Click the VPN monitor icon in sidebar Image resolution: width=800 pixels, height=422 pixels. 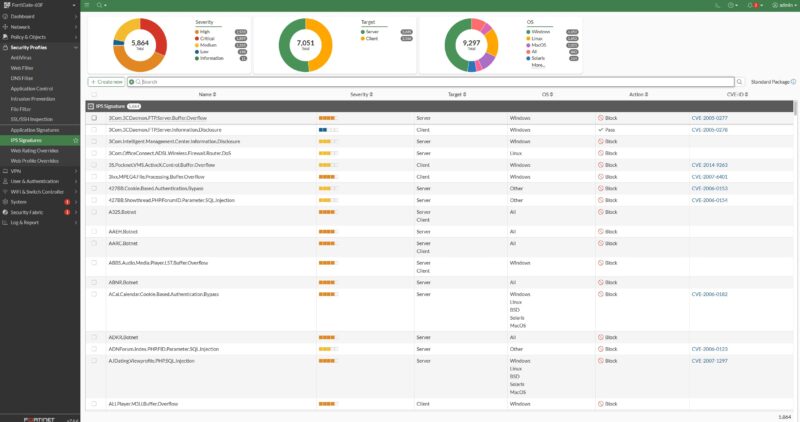coord(5,171)
